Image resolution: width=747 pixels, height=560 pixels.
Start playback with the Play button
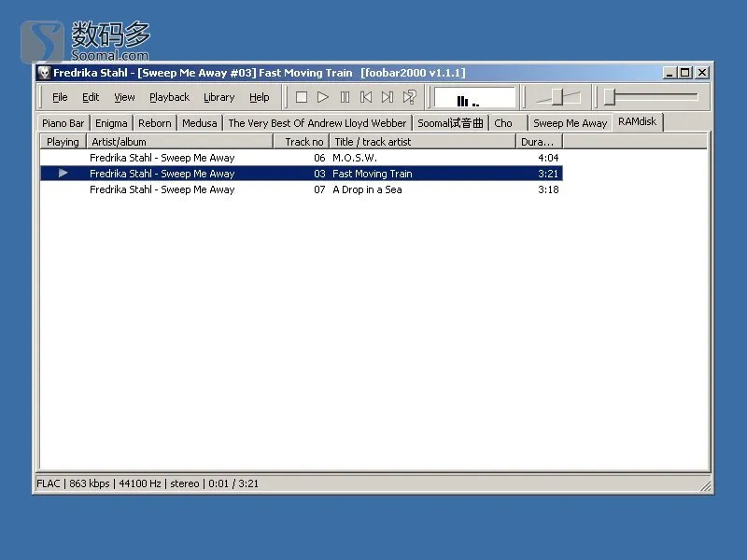[322, 97]
